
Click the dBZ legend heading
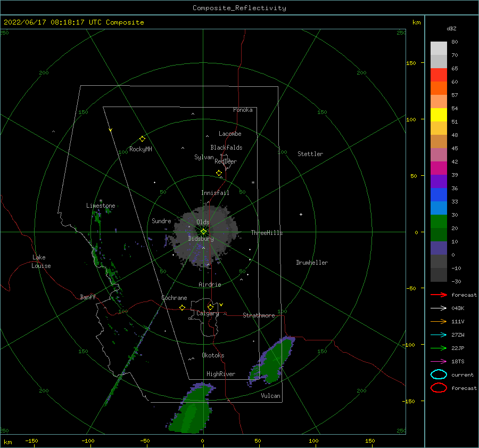coord(451,28)
